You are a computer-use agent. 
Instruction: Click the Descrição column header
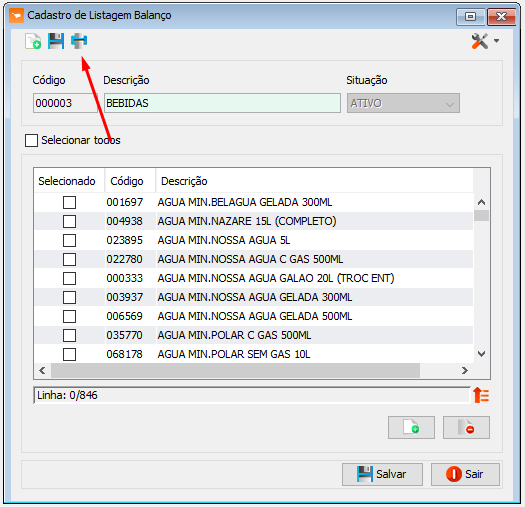pos(184,181)
